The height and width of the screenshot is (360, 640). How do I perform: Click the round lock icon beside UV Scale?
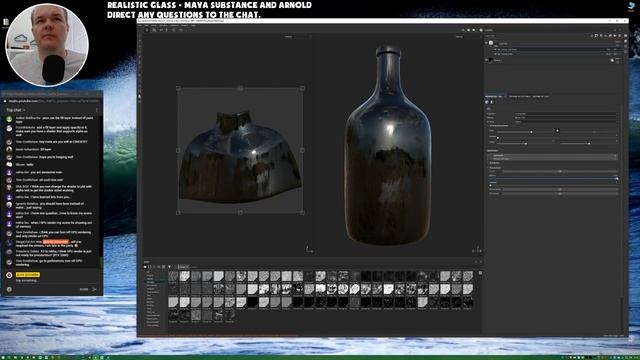pyautogui.click(x=557, y=131)
